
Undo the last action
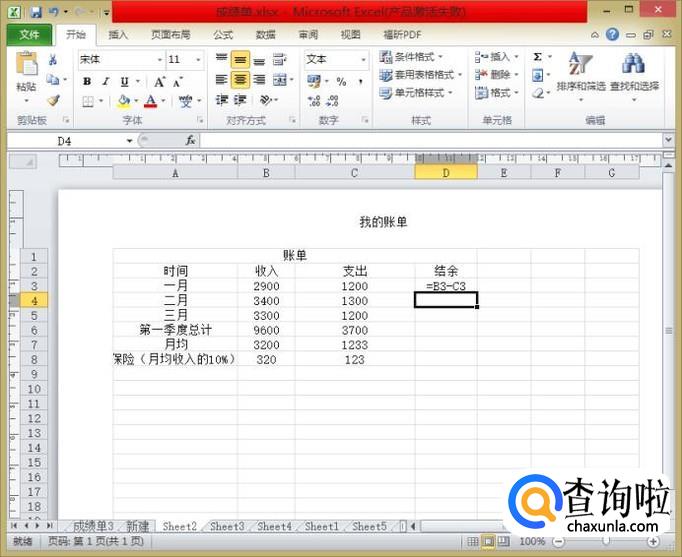pyautogui.click(x=54, y=12)
